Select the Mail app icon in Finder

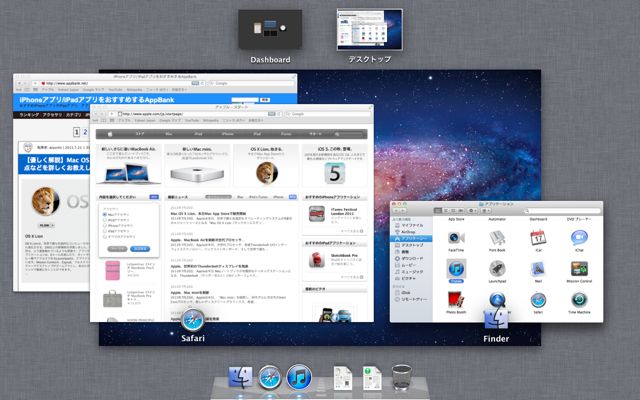point(538,269)
